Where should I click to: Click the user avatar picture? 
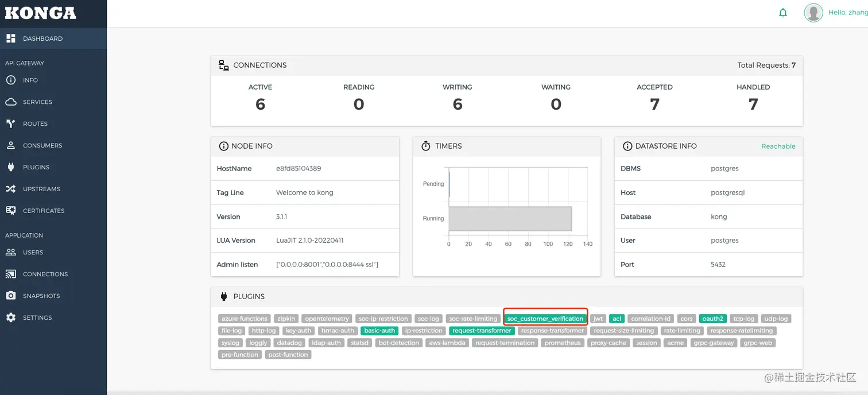(x=813, y=13)
